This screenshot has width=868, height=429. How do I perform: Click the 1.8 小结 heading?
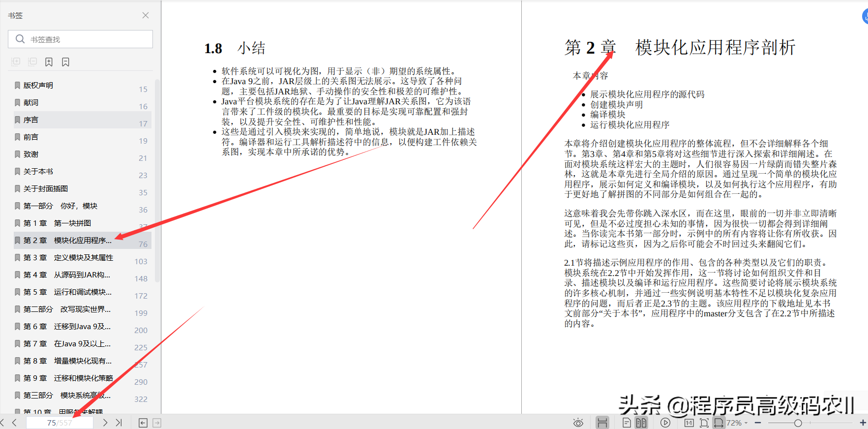235,48
